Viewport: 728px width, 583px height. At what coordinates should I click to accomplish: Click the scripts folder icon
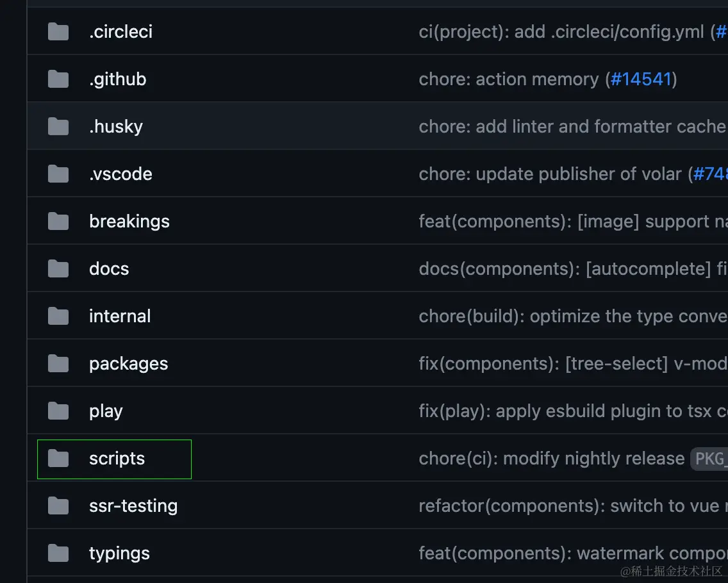(58, 458)
